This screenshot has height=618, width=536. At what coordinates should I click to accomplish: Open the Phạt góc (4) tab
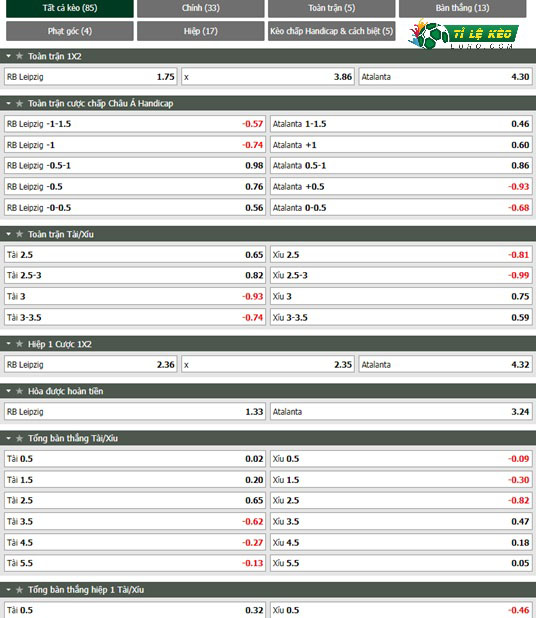click(x=70, y=31)
